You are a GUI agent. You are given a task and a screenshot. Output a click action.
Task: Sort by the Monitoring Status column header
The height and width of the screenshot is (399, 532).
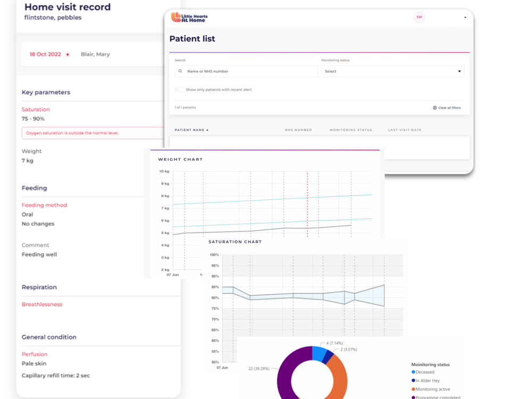point(351,130)
